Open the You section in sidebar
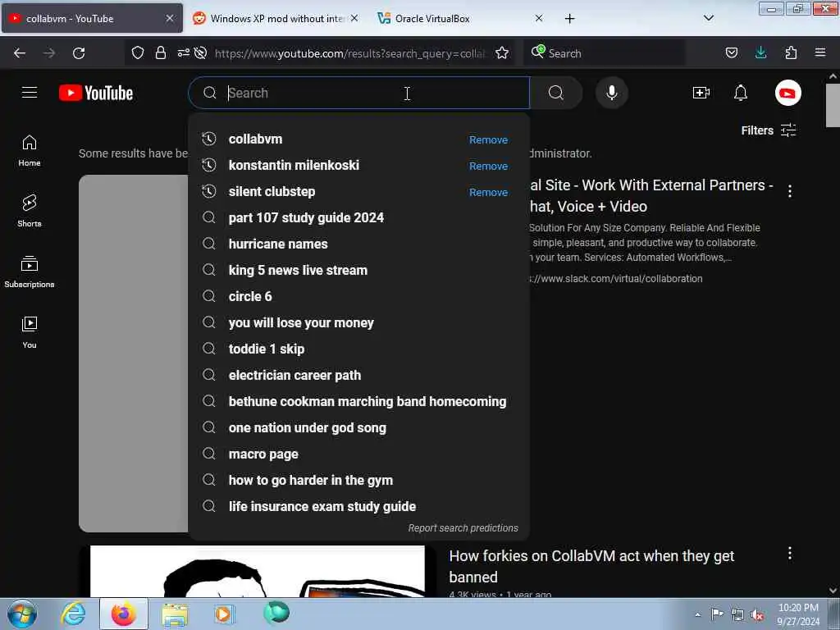 click(30, 332)
